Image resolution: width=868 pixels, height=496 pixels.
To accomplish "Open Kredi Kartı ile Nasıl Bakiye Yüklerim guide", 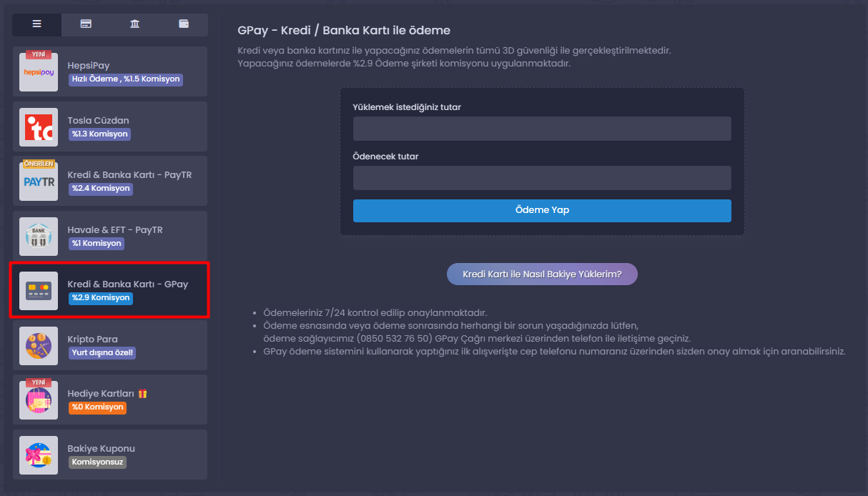I will tap(541, 274).
